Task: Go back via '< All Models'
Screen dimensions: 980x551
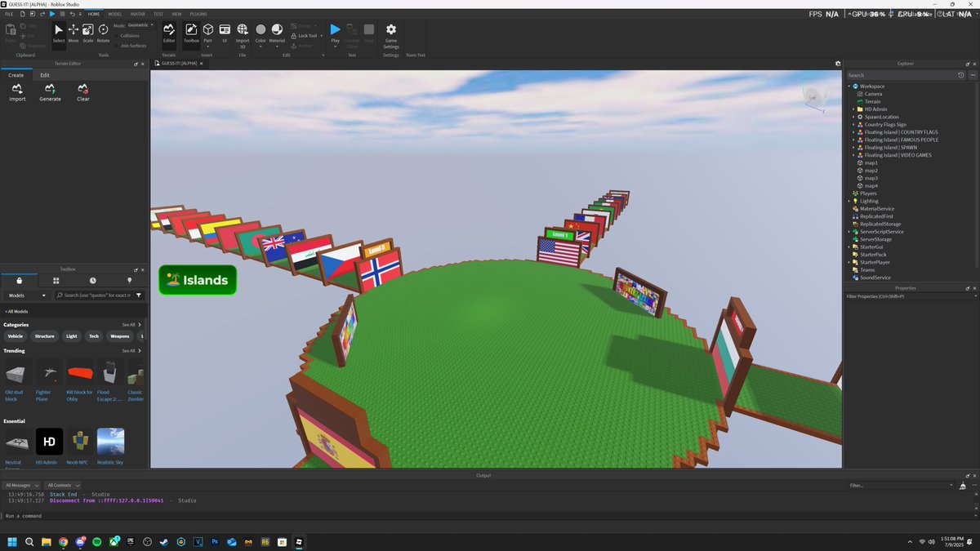Action: click(16, 311)
